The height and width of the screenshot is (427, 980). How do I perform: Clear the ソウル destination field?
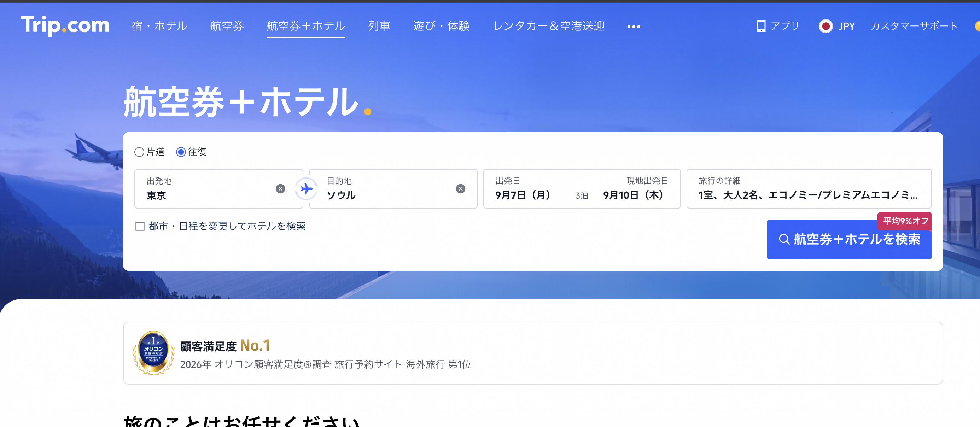pos(460,189)
